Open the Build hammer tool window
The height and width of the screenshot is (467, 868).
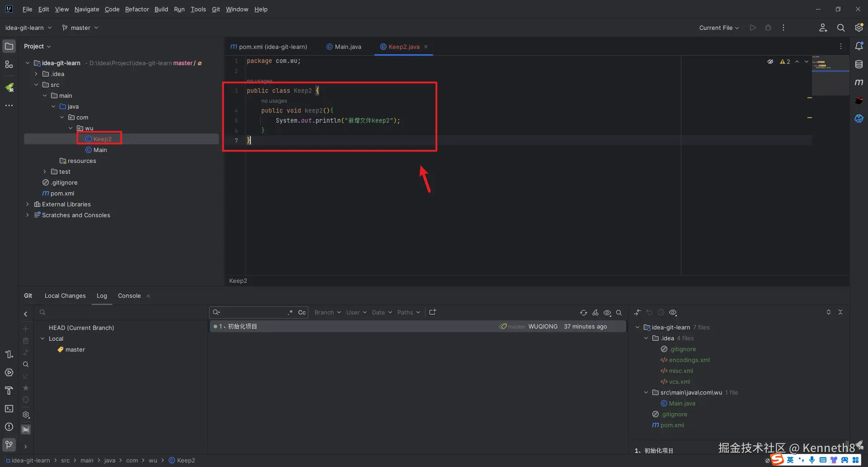pos(9,391)
